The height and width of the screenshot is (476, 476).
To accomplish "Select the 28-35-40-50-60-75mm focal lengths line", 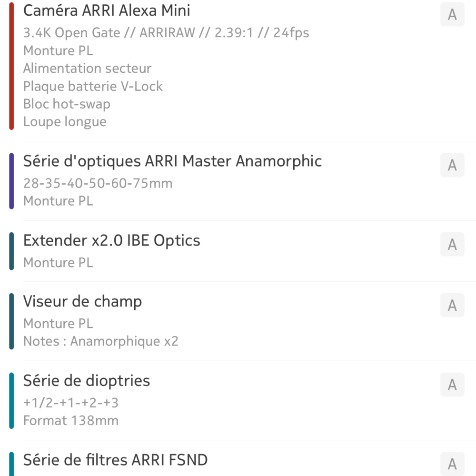I will pyautogui.click(x=98, y=183).
